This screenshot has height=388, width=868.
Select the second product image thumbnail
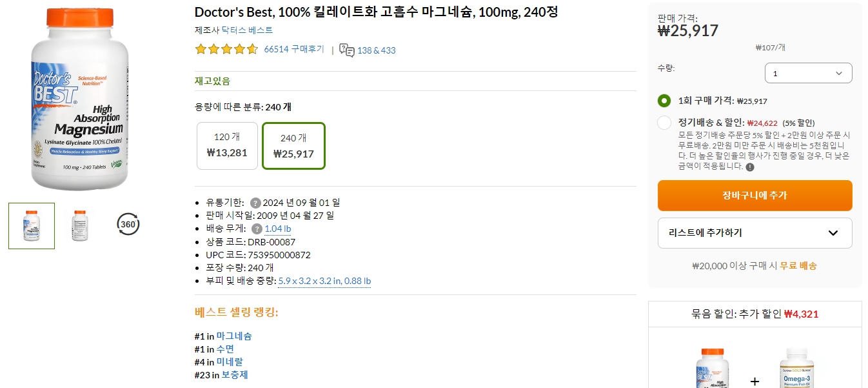(79, 225)
